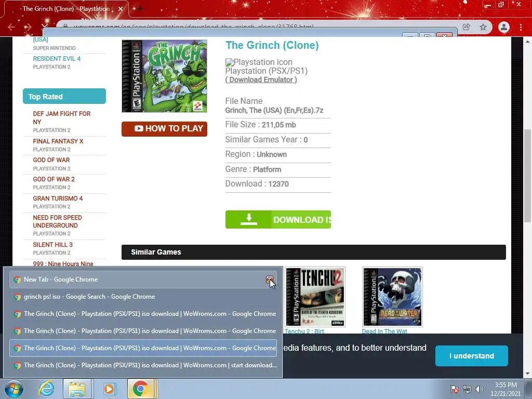Open a new tab with plus button
Screen dimensions: 532x399
[x=140, y=9]
